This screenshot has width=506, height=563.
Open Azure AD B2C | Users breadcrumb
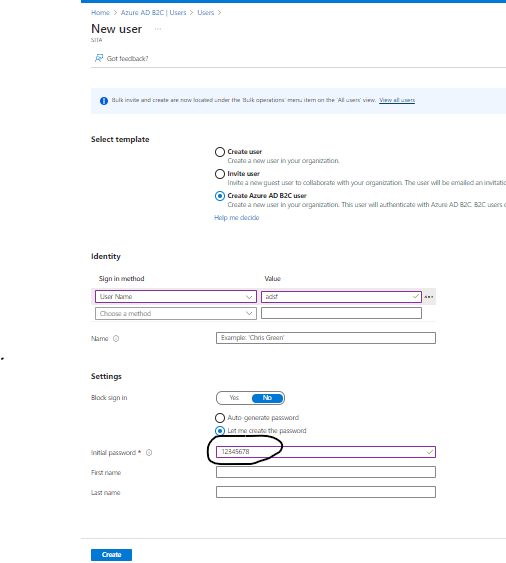tap(153, 13)
